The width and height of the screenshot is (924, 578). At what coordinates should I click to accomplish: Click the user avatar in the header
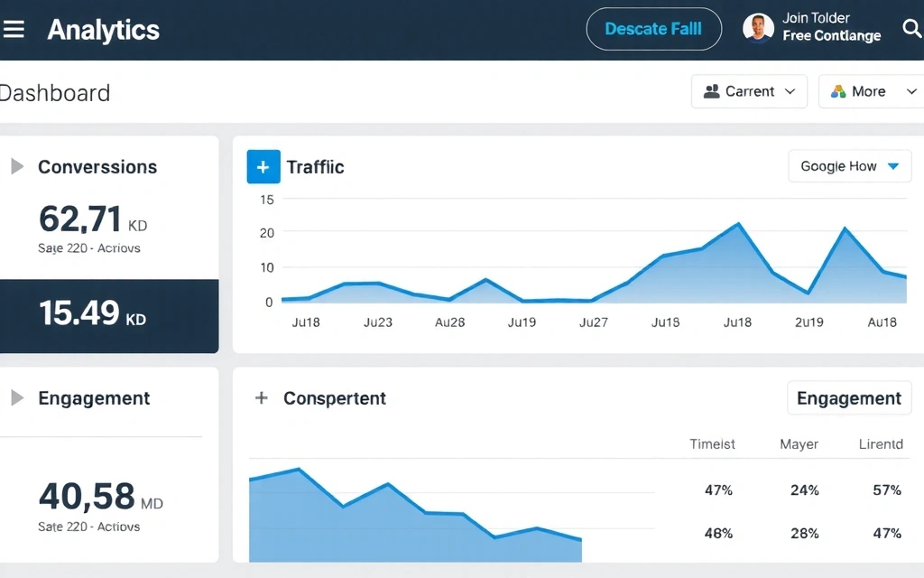click(x=759, y=28)
